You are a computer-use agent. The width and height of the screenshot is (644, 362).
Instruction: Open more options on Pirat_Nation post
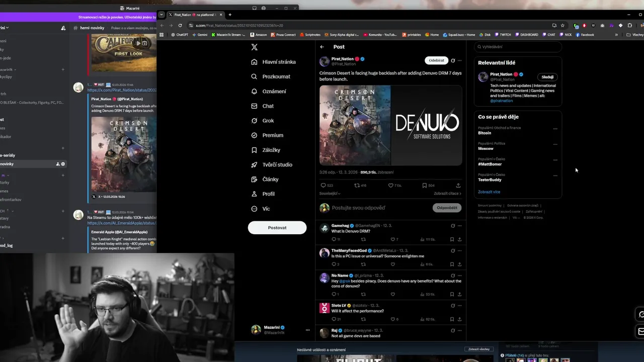click(x=459, y=60)
